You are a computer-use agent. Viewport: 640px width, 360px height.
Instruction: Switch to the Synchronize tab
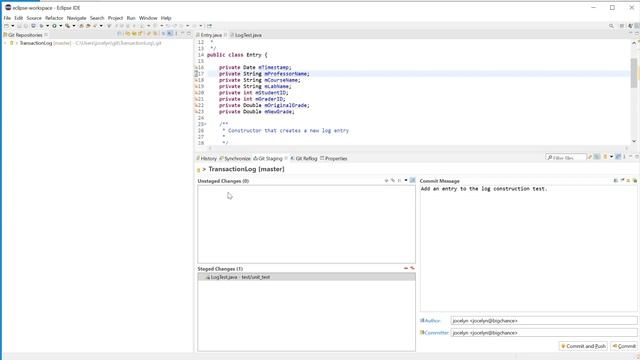pyautogui.click(x=235, y=158)
